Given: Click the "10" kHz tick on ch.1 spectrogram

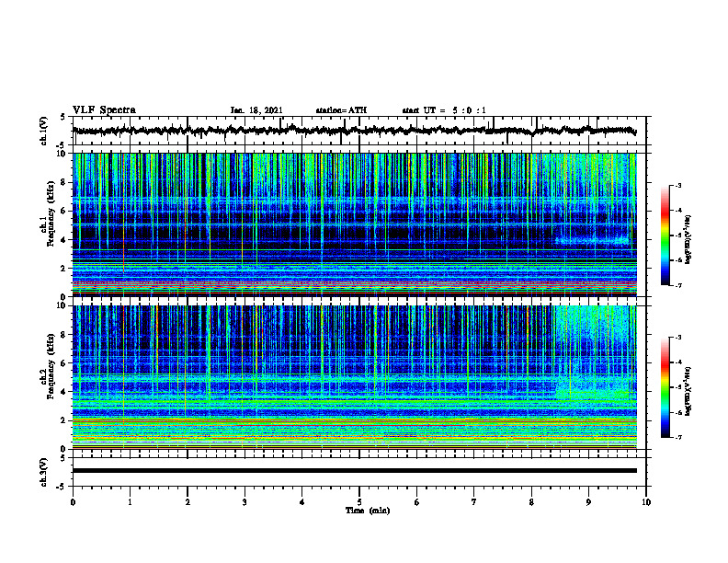Looking at the screenshot, I should (63, 154).
